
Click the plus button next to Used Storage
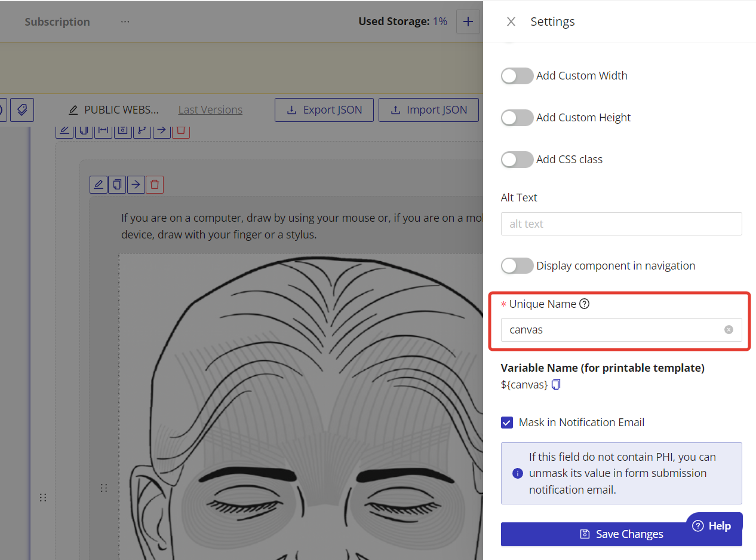tap(468, 22)
